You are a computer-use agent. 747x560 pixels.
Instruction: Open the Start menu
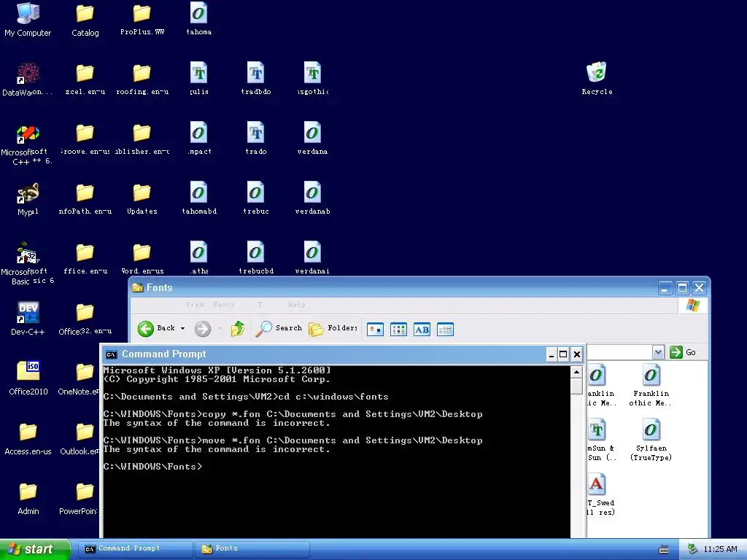[x=35, y=549]
